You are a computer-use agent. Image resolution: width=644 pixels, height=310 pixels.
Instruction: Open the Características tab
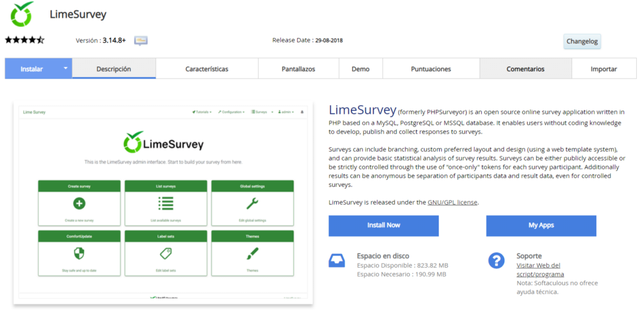pos(207,69)
